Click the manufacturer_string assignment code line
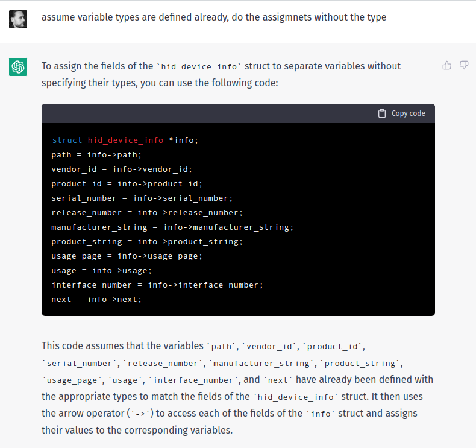The image size is (476, 448). [x=172, y=227]
